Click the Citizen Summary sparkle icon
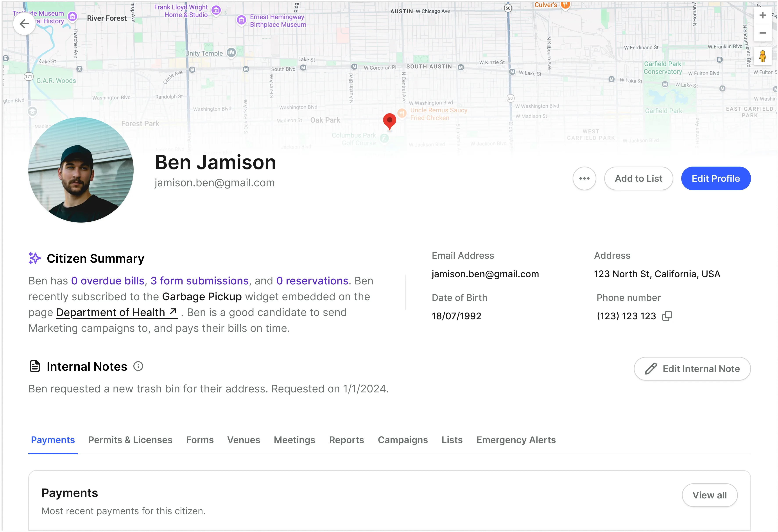Viewport: 778px width, 532px height. point(34,259)
